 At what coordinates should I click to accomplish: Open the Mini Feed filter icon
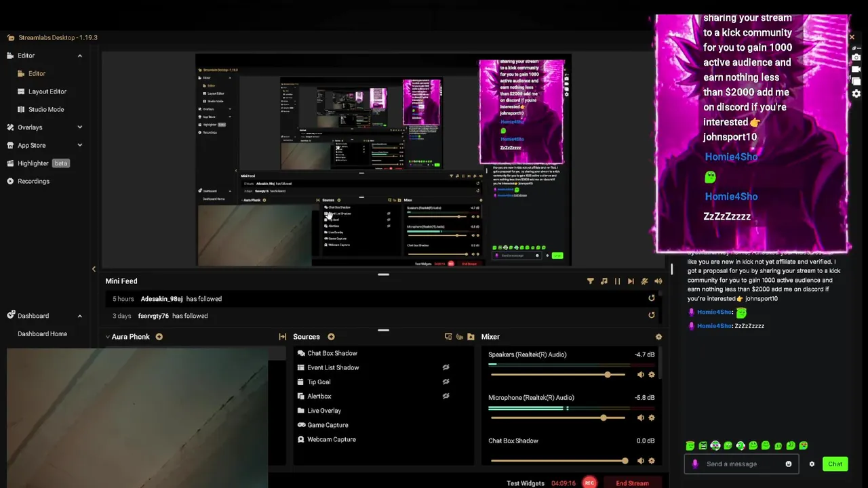pyautogui.click(x=590, y=281)
